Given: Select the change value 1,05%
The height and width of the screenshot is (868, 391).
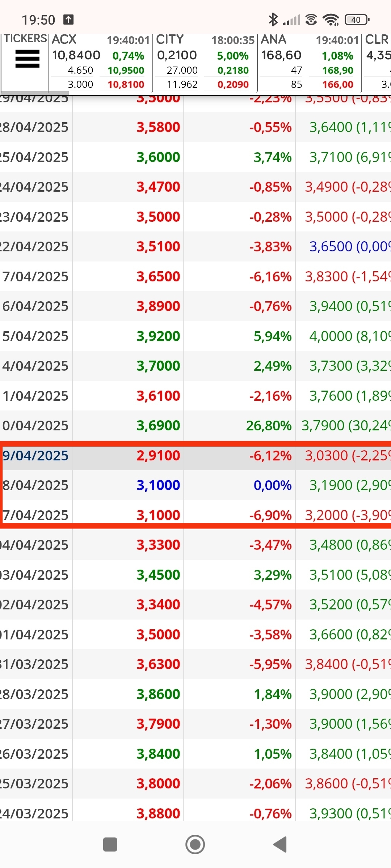Looking at the screenshot, I should tap(273, 754).
